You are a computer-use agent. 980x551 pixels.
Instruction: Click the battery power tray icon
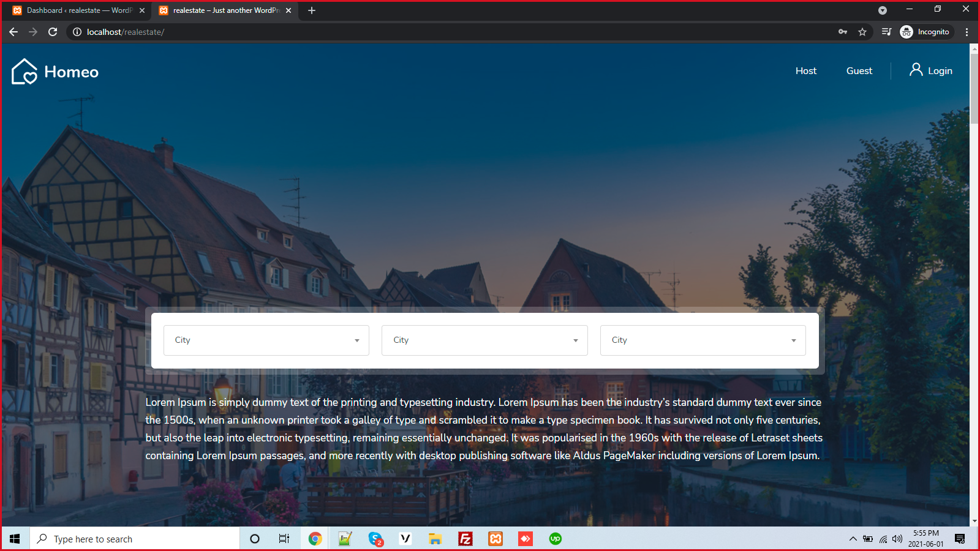pyautogui.click(x=868, y=539)
